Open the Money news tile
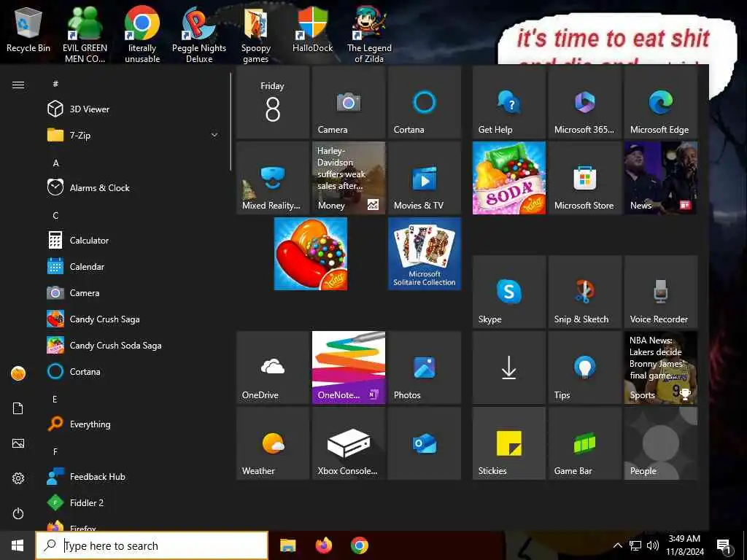 [x=348, y=178]
